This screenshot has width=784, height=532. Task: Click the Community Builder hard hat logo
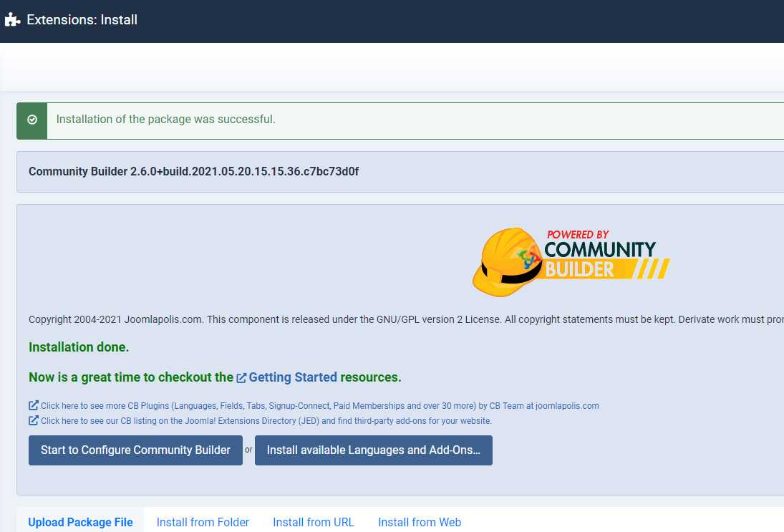coord(571,262)
